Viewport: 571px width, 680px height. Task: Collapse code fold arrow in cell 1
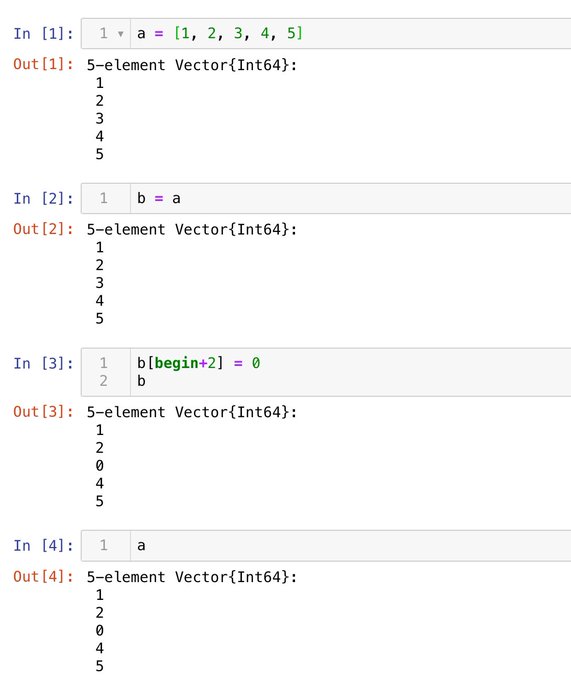click(121, 34)
